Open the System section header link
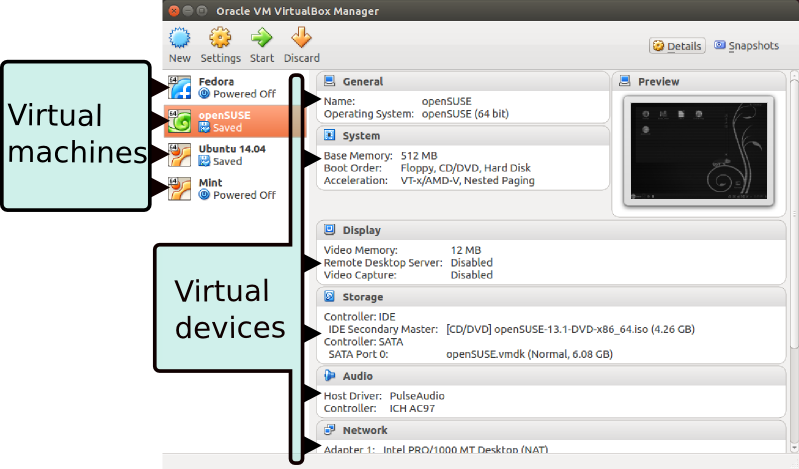 tap(361, 136)
